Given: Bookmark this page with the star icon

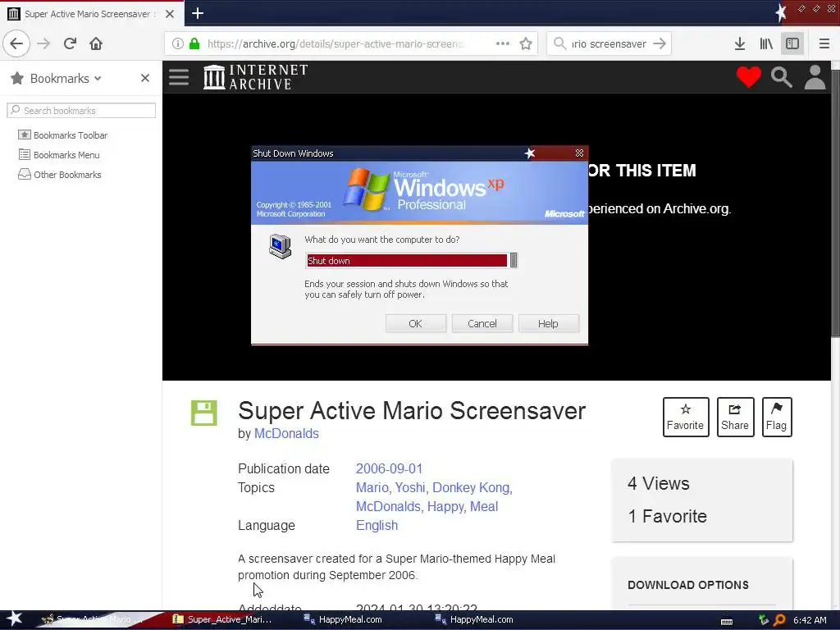Looking at the screenshot, I should coord(526,43).
